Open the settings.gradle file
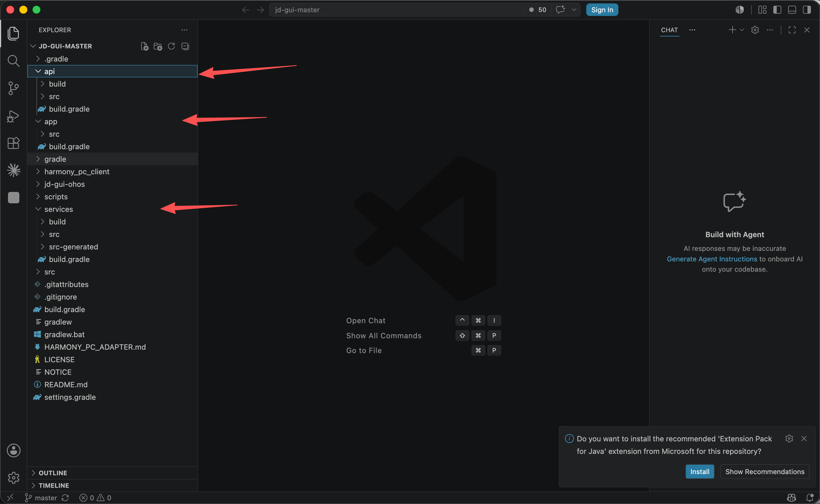 tap(112, 397)
